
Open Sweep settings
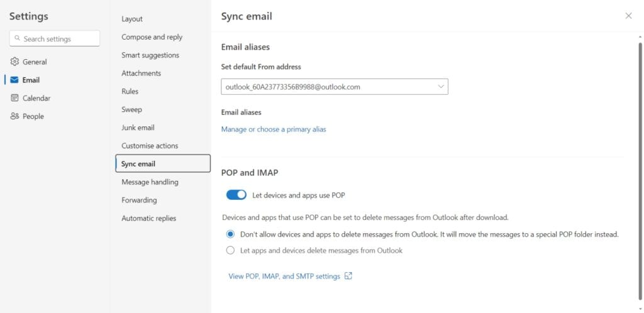pos(131,109)
